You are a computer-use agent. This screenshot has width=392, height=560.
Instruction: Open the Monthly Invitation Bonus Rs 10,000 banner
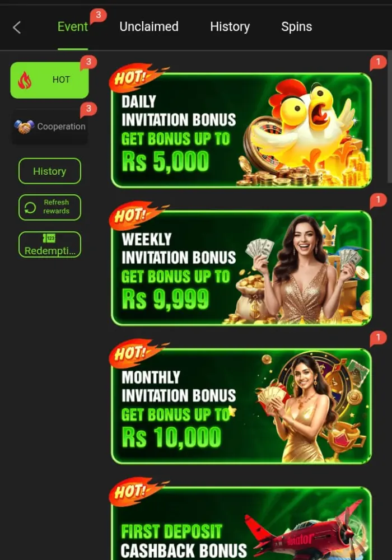point(241,406)
